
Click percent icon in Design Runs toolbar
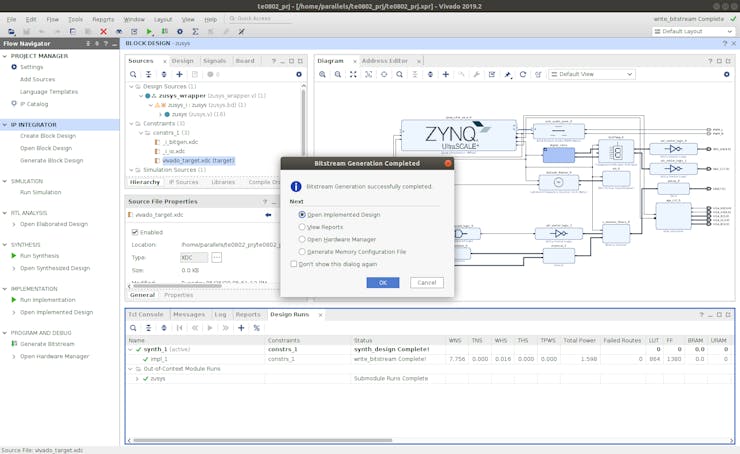point(256,328)
